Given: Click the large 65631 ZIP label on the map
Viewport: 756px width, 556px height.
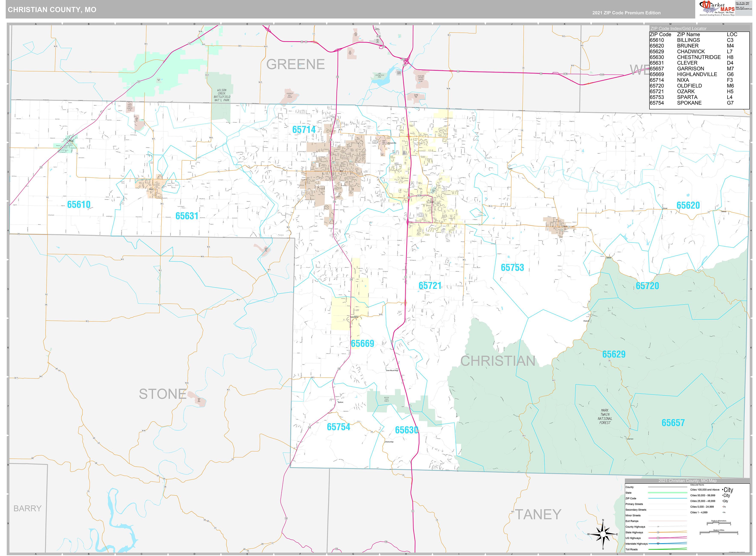Looking at the screenshot, I should pyautogui.click(x=187, y=216).
